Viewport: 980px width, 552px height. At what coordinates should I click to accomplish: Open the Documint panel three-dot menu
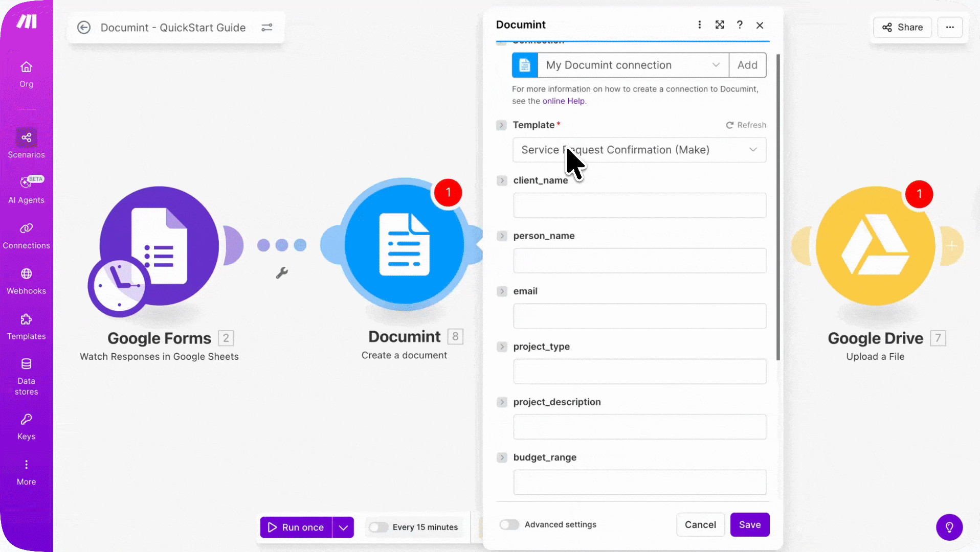tap(699, 25)
